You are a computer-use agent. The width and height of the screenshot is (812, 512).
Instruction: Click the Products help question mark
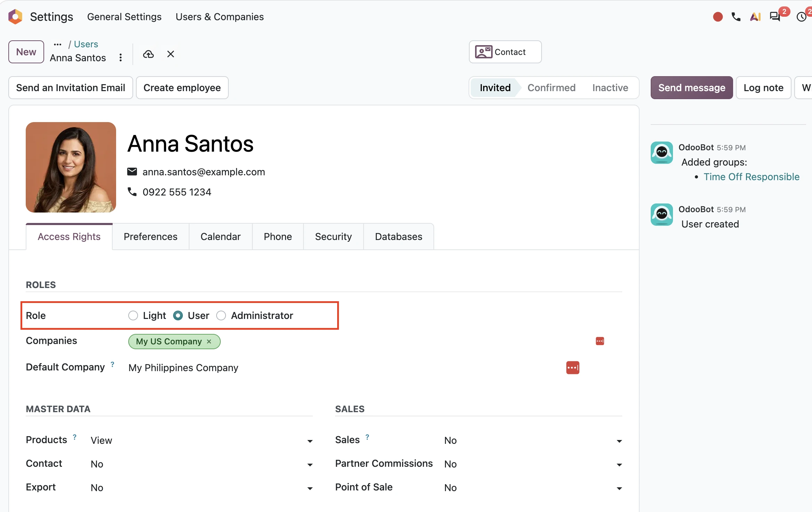point(74,437)
